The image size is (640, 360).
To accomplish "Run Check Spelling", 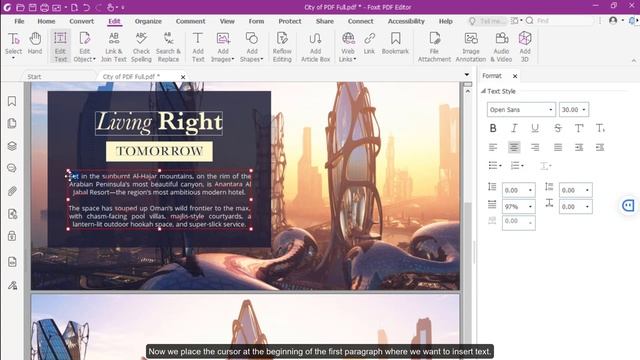I will [141, 47].
